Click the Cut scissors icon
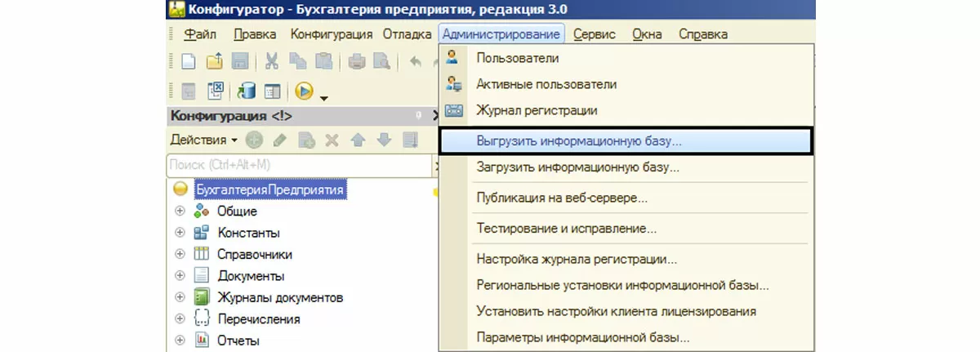This screenshot has width=980, height=352. click(x=272, y=61)
